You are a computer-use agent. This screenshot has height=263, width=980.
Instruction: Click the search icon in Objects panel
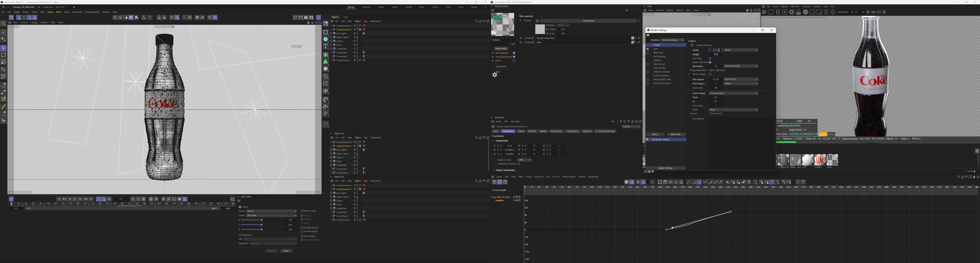[x=476, y=21]
